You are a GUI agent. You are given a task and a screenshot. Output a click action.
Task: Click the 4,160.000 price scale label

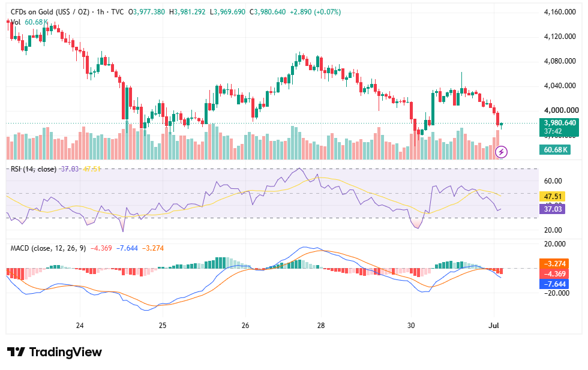[x=560, y=12]
